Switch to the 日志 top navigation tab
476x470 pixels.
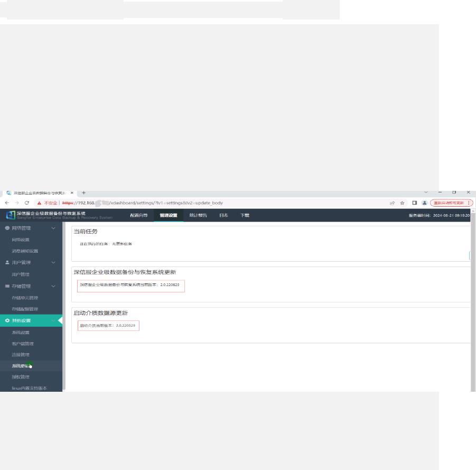pos(223,215)
